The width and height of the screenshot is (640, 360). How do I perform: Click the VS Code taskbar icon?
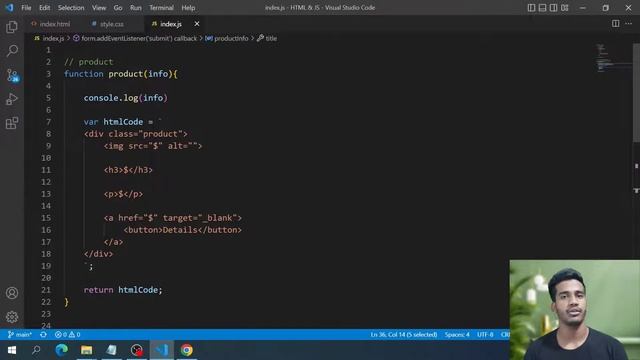click(x=162, y=350)
